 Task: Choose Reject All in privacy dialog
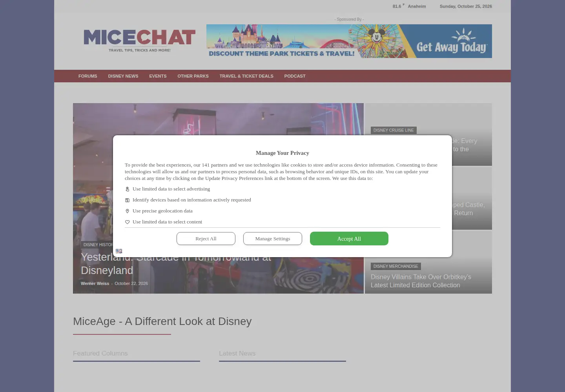206,239
